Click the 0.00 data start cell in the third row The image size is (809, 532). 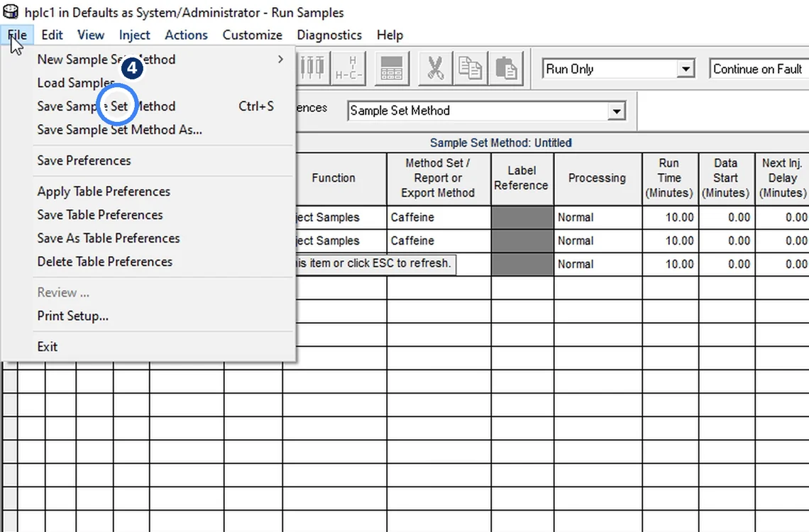pyautogui.click(x=726, y=264)
